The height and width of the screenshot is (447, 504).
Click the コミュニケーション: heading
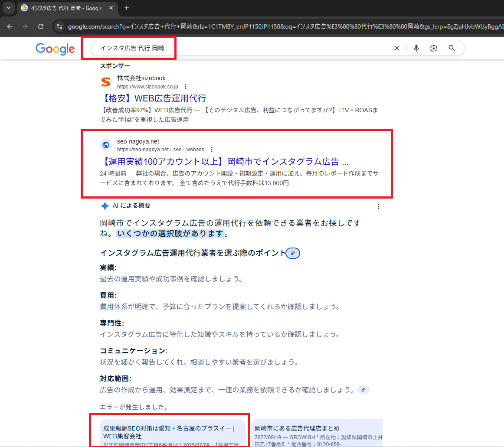click(x=134, y=351)
